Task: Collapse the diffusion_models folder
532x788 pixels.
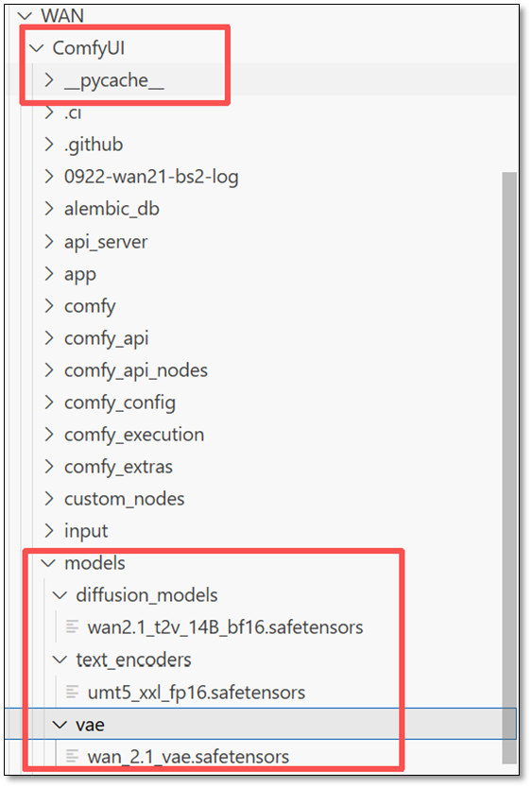Action: coord(60,595)
